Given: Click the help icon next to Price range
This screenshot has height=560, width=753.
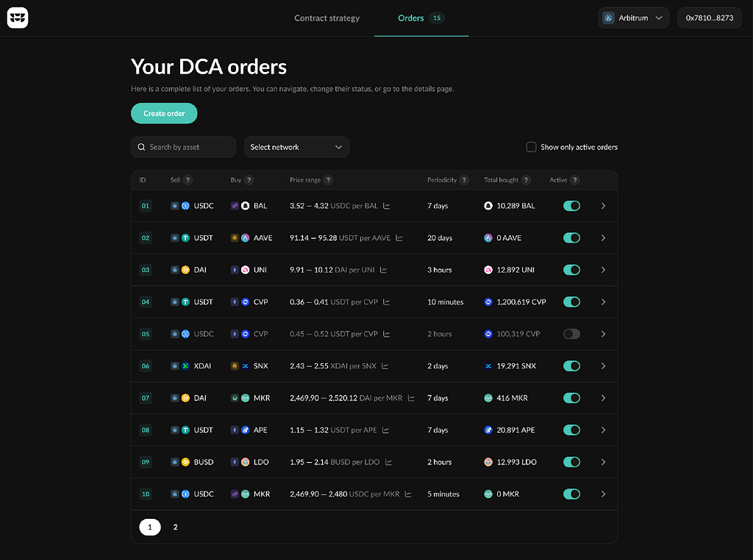Looking at the screenshot, I should pyautogui.click(x=328, y=180).
